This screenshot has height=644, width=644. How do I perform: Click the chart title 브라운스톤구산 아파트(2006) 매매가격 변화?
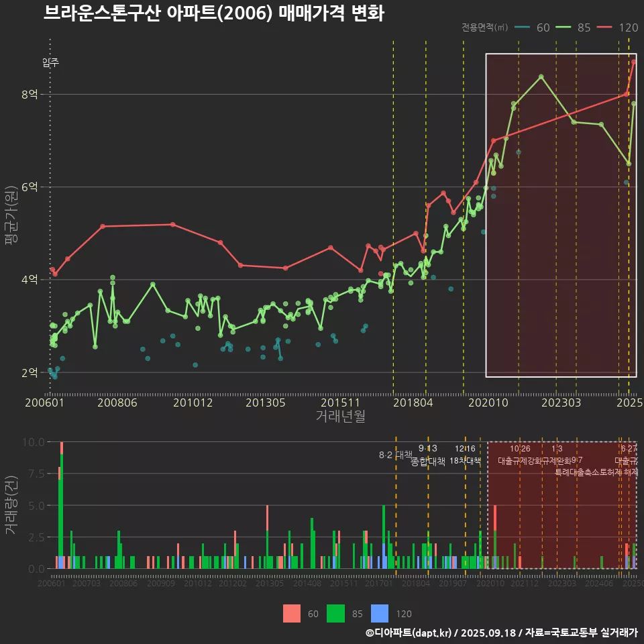click(213, 13)
